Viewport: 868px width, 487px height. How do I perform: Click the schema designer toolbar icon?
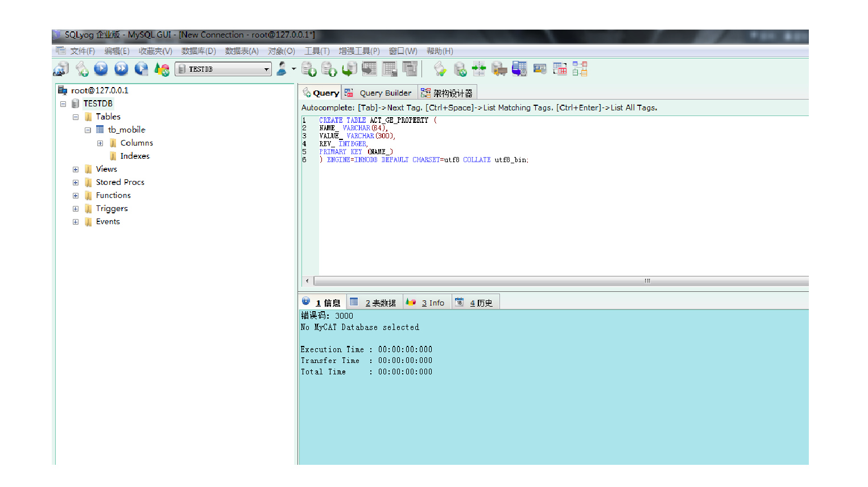pos(580,69)
